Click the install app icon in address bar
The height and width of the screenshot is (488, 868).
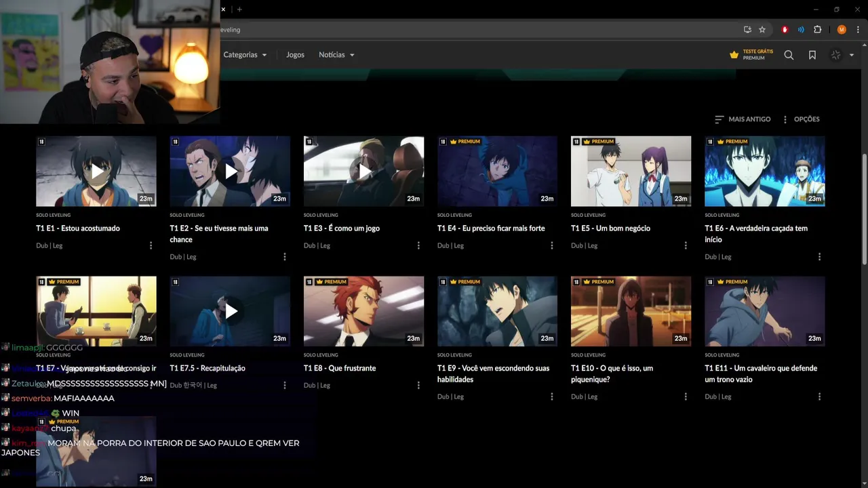point(747,30)
